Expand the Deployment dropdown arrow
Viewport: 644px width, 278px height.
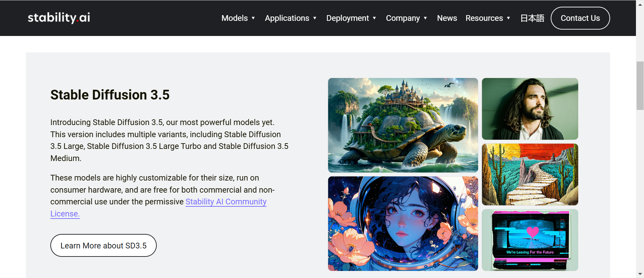coord(374,18)
